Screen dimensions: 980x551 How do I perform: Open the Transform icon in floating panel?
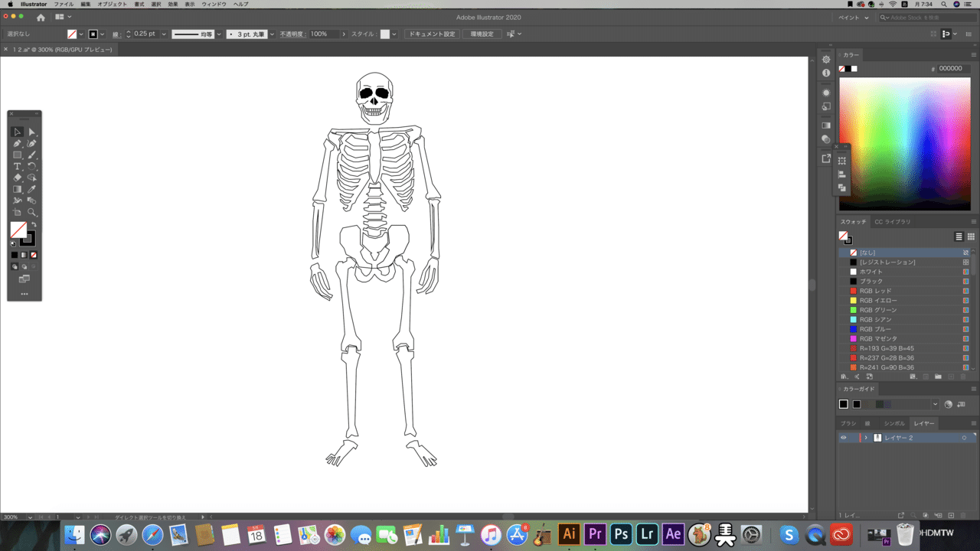click(842, 161)
